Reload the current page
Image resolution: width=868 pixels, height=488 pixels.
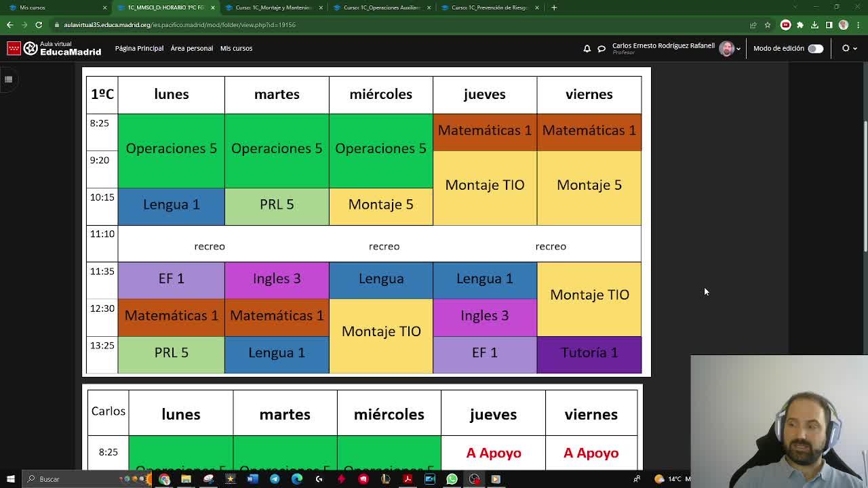point(39,25)
